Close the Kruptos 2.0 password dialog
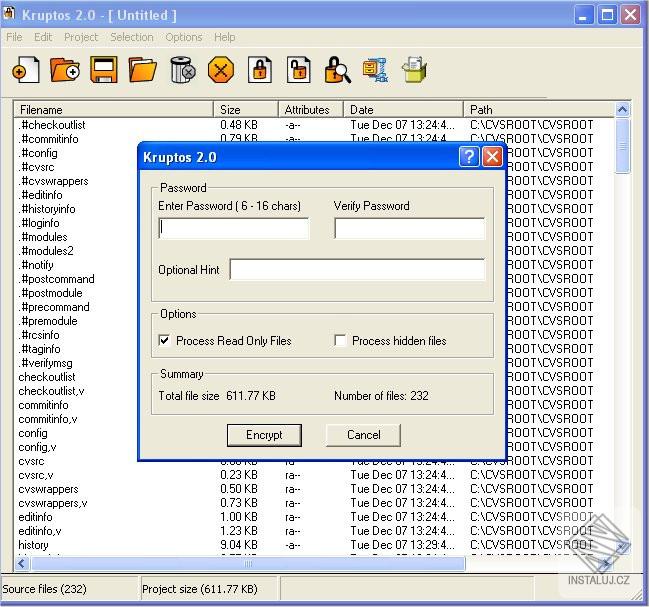 [x=492, y=157]
